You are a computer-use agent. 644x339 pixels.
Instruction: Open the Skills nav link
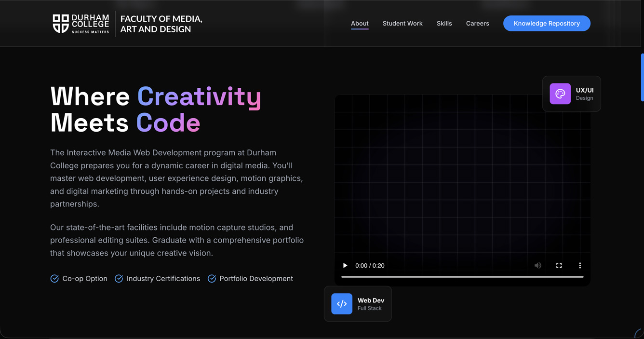coord(444,23)
